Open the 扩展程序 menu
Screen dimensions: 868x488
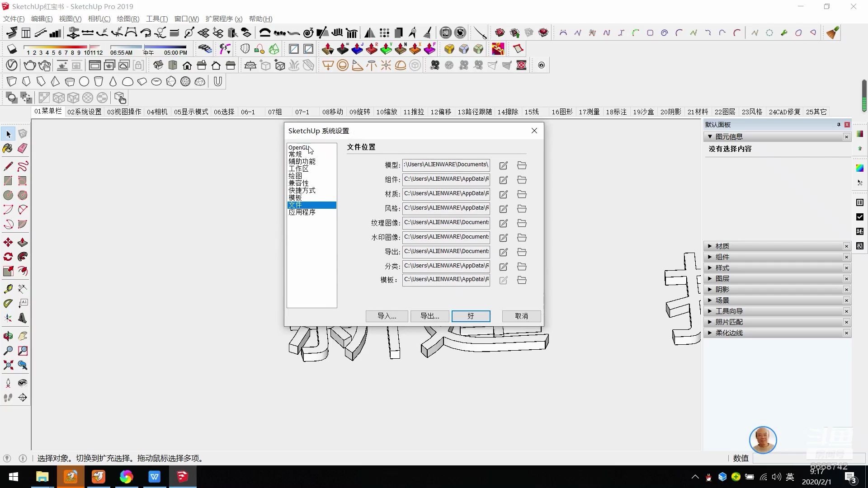(x=223, y=19)
